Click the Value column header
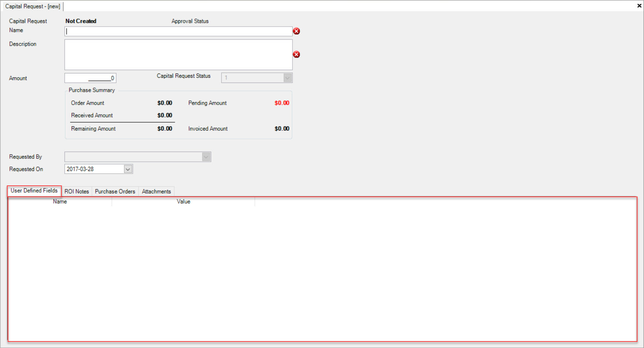The width and height of the screenshot is (644, 348). pyautogui.click(x=183, y=202)
